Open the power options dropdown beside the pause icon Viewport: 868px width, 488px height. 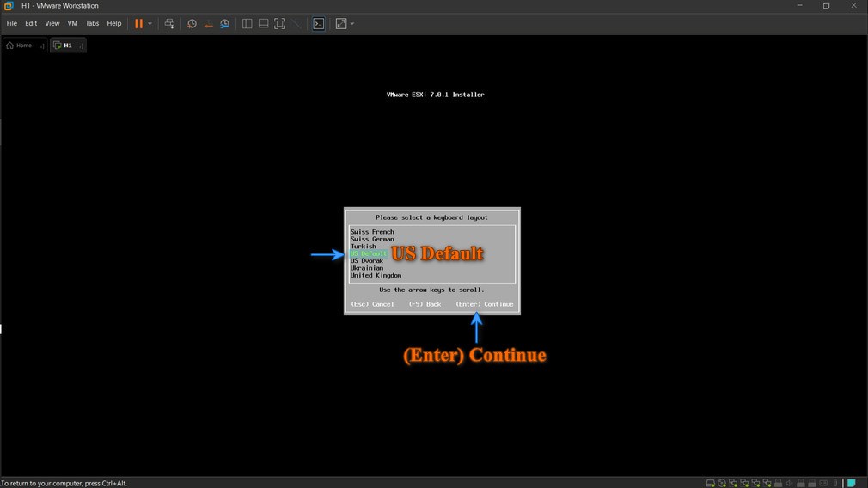click(150, 24)
